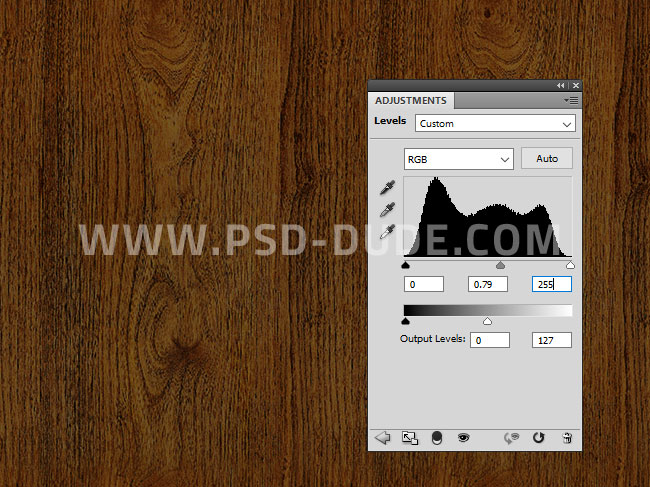This screenshot has height=487, width=650.
Task: Click the output levels field showing 127
Action: (x=552, y=340)
